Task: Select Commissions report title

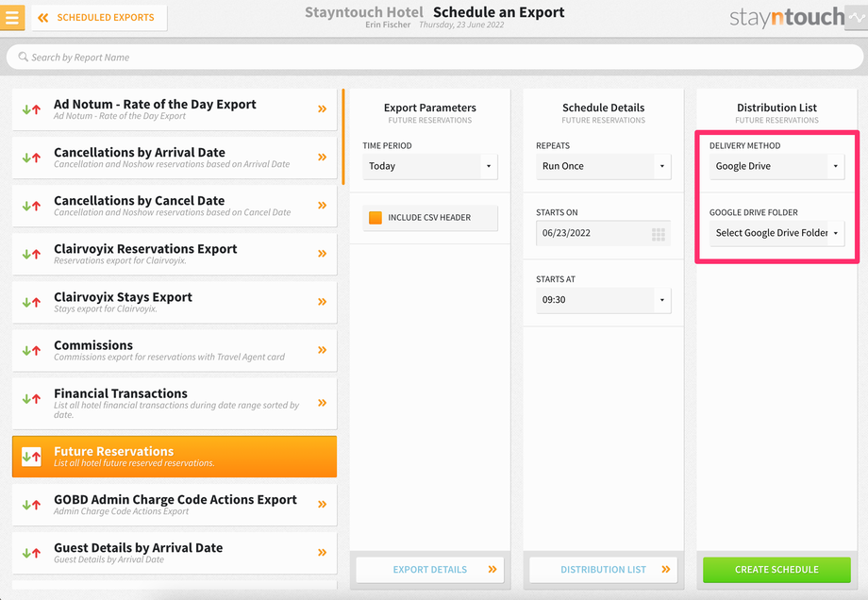Action: [x=93, y=345]
